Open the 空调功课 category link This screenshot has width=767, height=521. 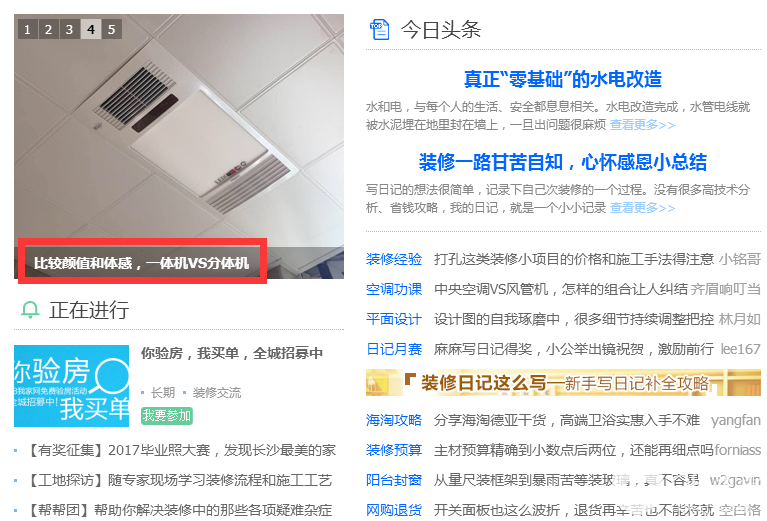pos(394,289)
